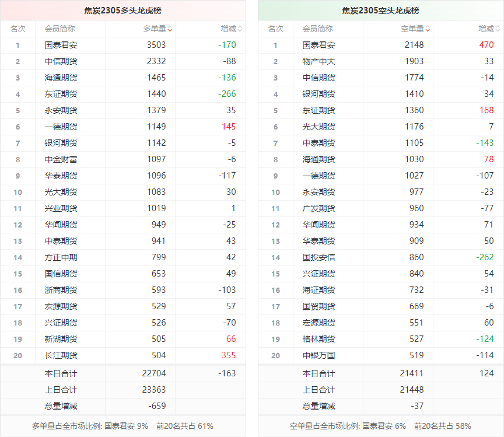The image size is (504, 437).
Task: Select the 焦炭2305空头龙虎榜 table title
Action: coord(380,11)
